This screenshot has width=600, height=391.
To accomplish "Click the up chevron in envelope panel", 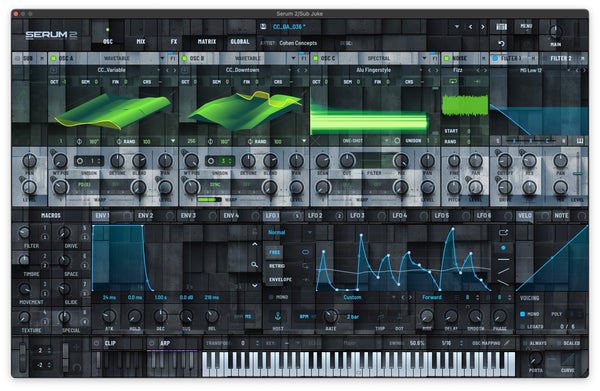I will pos(254,244).
